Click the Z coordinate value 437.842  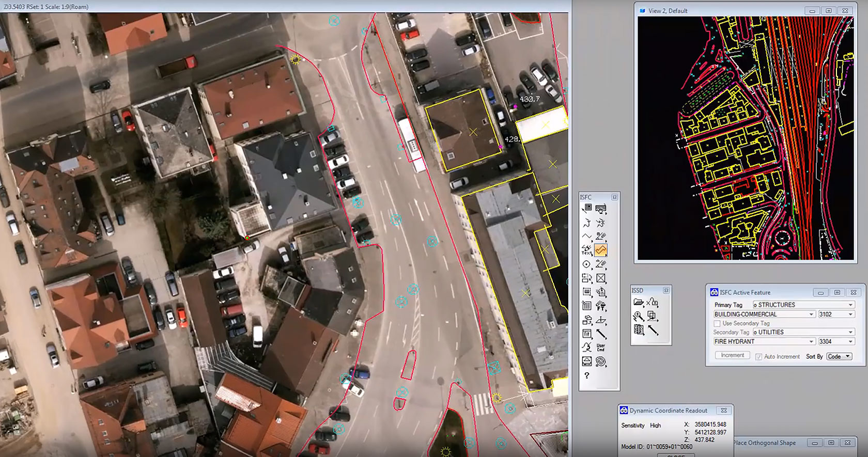coord(704,440)
